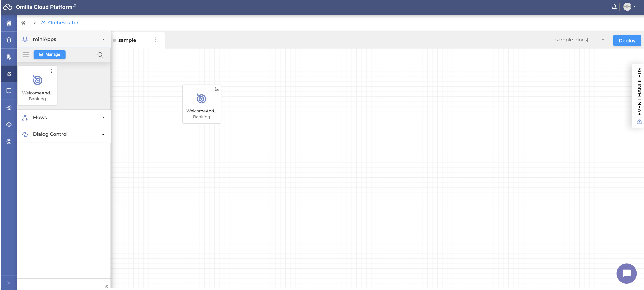Toggle the hamburger list view icon
Image resolution: width=644 pixels, height=290 pixels.
point(26,55)
